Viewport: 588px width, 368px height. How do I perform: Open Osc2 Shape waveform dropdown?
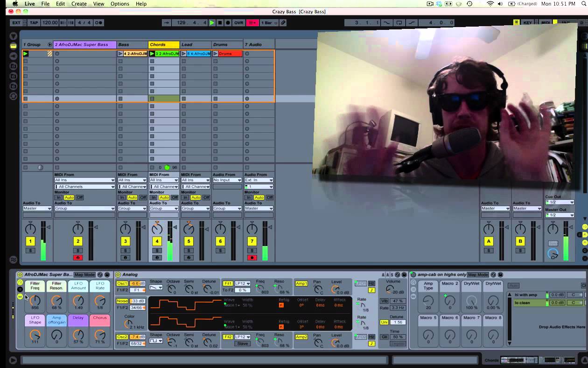coord(155,341)
